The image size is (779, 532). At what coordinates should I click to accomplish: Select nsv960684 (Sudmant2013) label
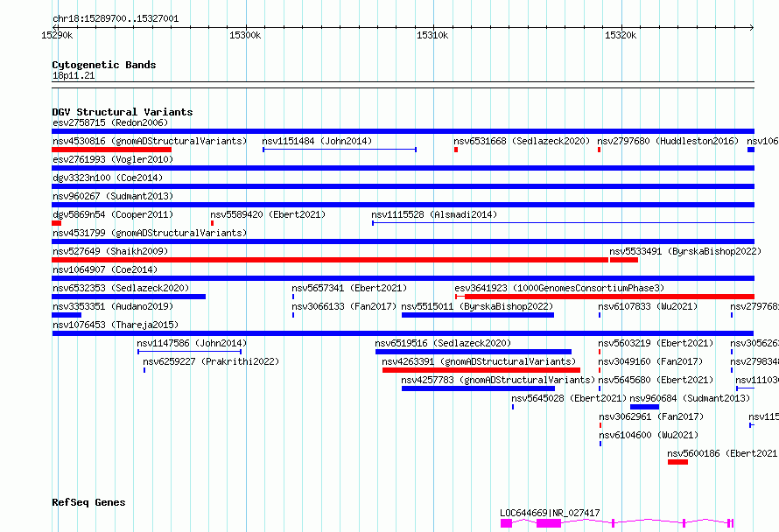[690, 398]
